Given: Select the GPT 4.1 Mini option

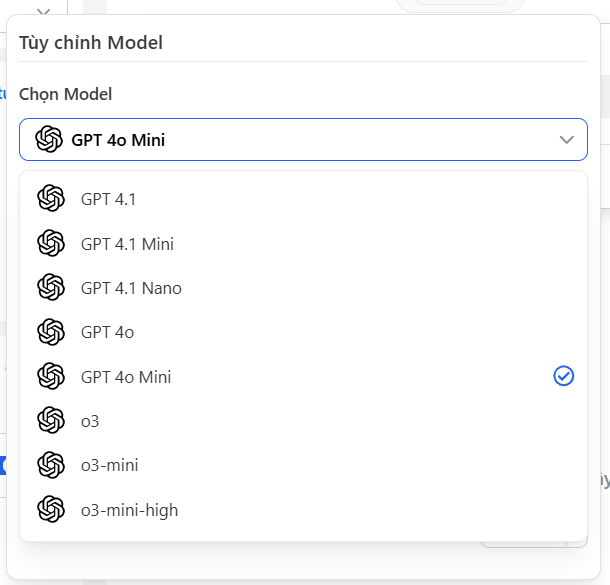Looking at the screenshot, I should coord(127,243).
